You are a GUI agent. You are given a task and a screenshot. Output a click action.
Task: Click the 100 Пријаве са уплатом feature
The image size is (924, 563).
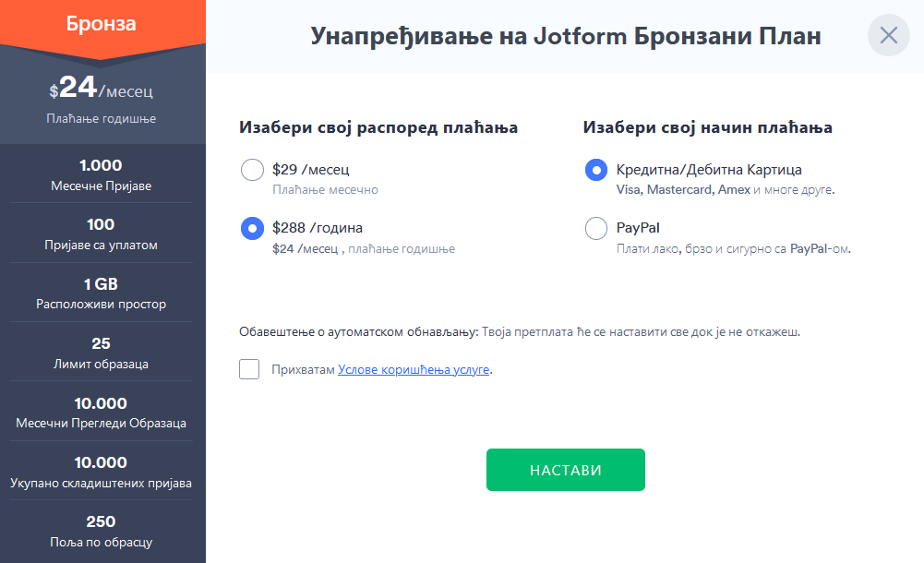(x=102, y=234)
